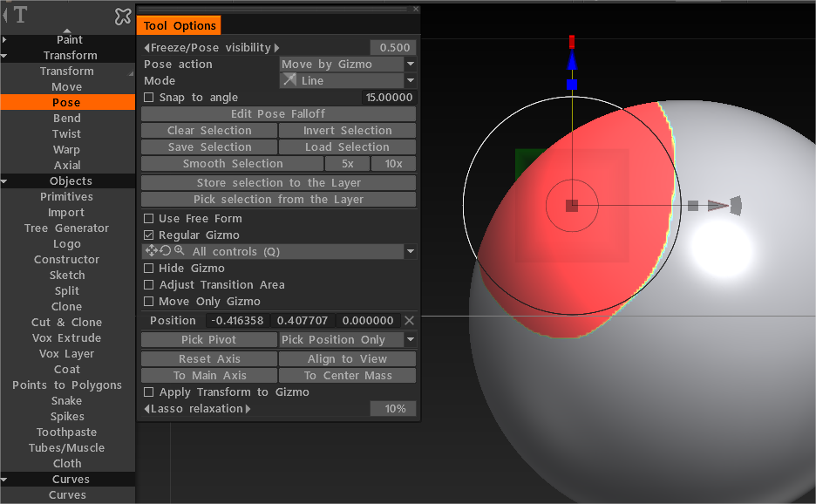Click the X icon beside Position values
This screenshot has height=504, width=816.
point(410,321)
